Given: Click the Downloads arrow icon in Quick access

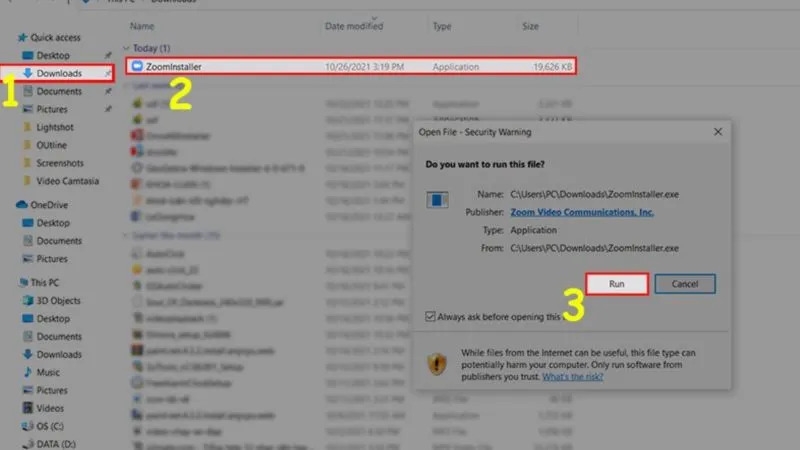Looking at the screenshot, I should 28,73.
